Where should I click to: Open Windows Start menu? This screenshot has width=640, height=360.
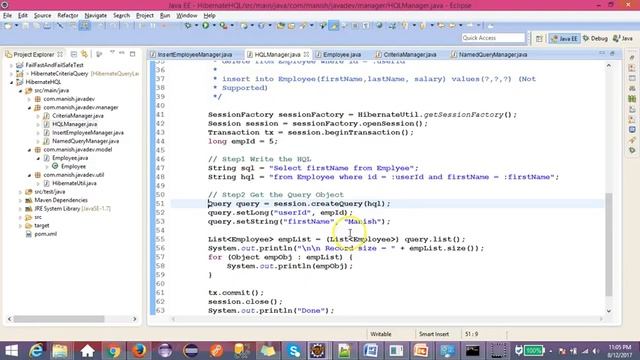coord(11,351)
